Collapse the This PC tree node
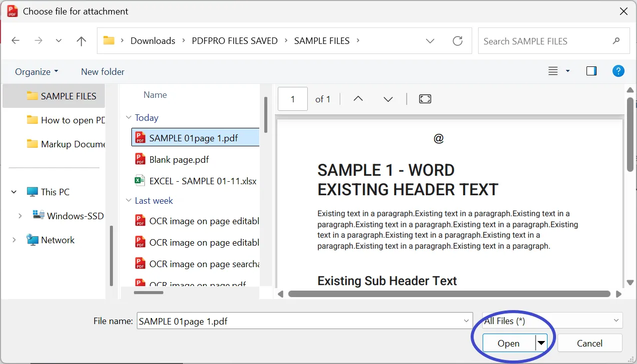The image size is (637, 364). click(14, 192)
